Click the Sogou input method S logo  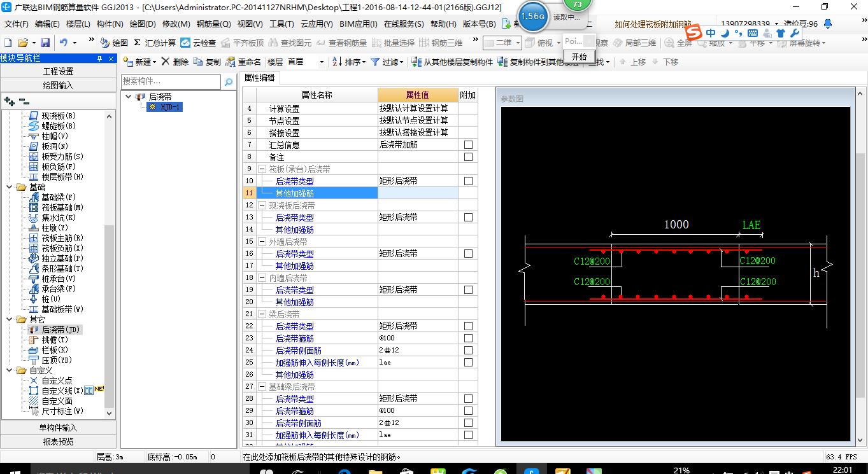tap(694, 32)
